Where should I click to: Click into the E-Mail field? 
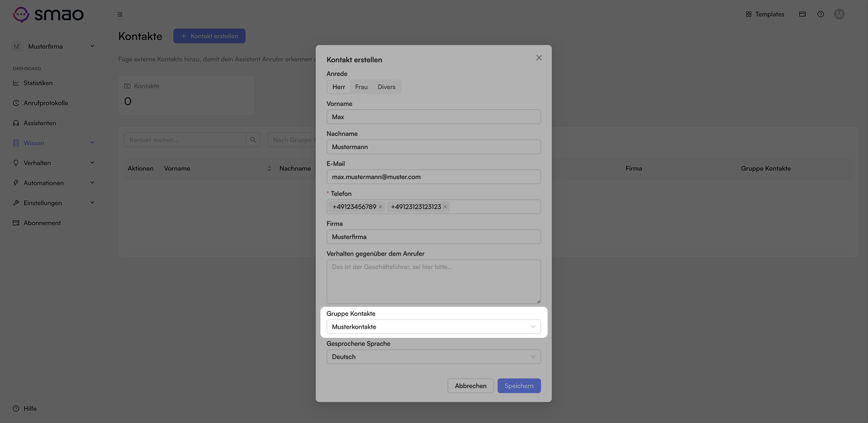coord(434,177)
